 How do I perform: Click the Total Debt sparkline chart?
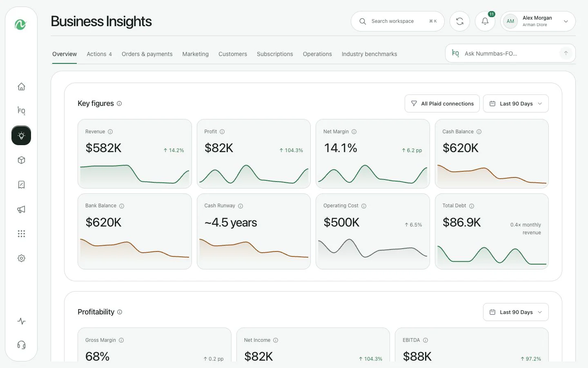click(492, 255)
